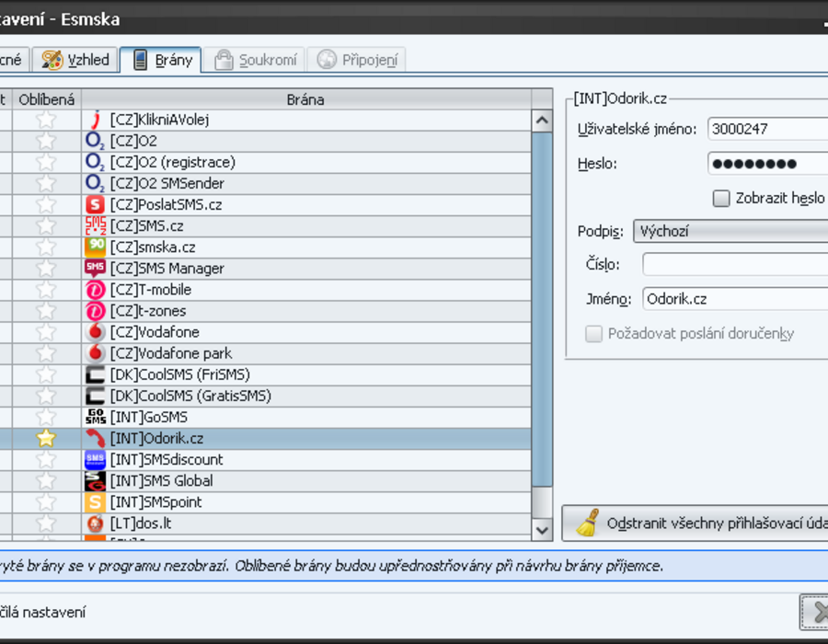Viewport: 828px width, 644px height.
Task: Toggle favorite star for [CZ]O2
Action: point(46,141)
